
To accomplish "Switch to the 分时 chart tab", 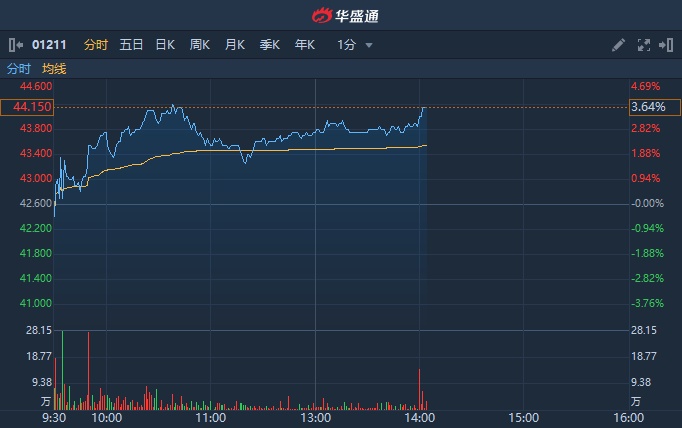I will click(x=96, y=45).
